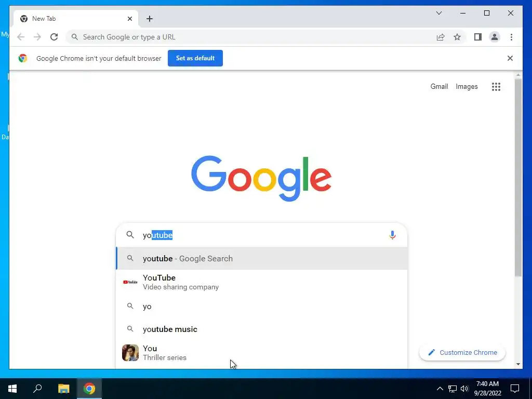Click the page vertical scrollbar thumb
This screenshot has height=399, width=532.
[x=518, y=177]
